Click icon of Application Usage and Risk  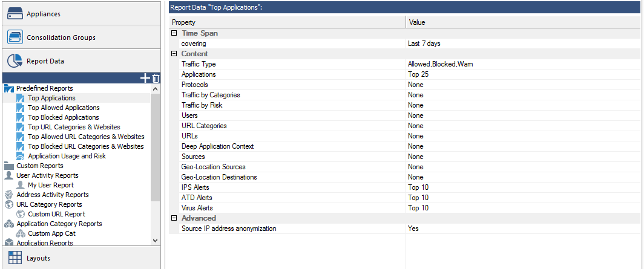21,156
